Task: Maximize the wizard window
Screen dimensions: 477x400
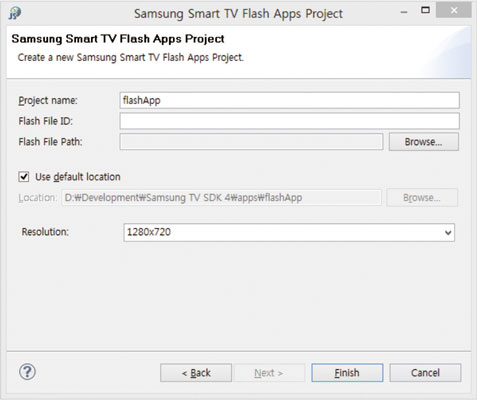Action: (425, 10)
